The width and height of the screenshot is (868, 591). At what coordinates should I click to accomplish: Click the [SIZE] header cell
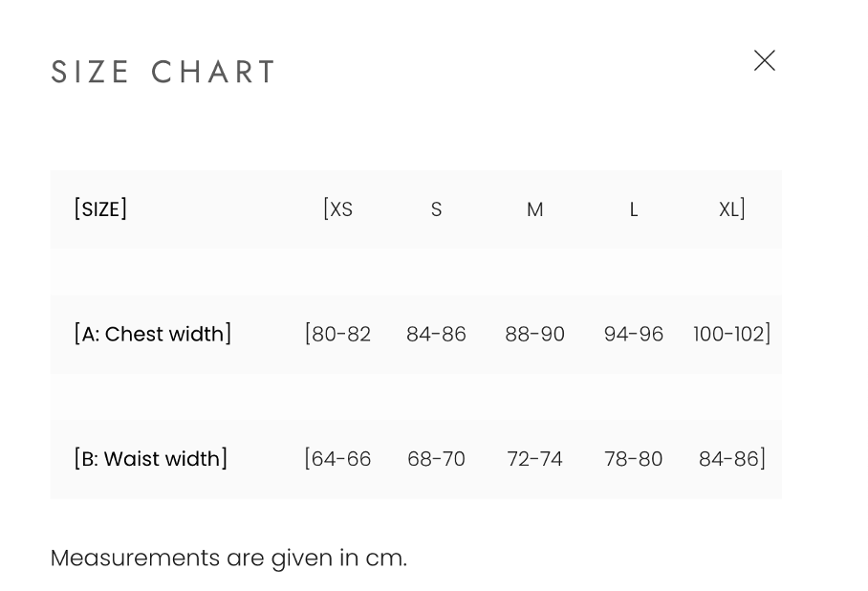point(100,208)
